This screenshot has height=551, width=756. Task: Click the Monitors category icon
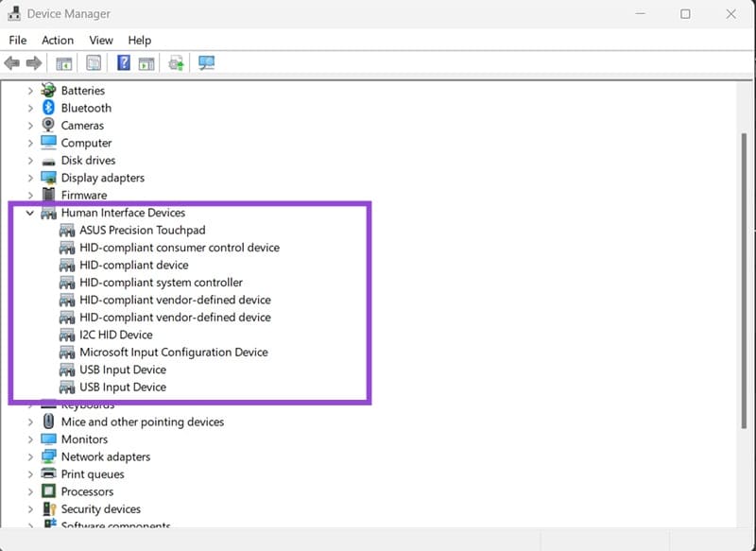click(48, 439)
